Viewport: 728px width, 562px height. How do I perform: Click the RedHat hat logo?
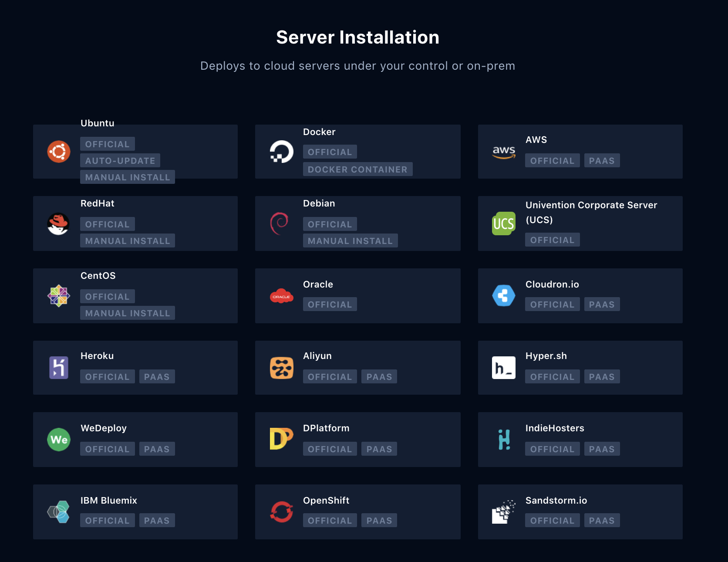(58, 224)
